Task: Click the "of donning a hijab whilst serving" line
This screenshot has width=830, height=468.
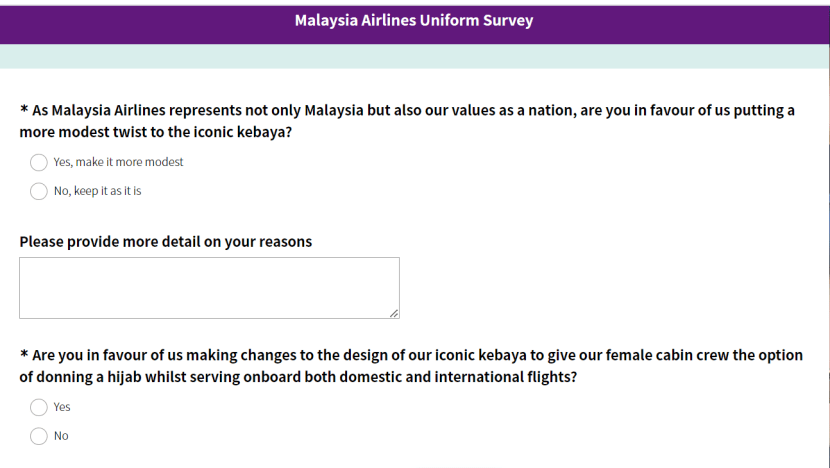Action: [x=297, y=378]
